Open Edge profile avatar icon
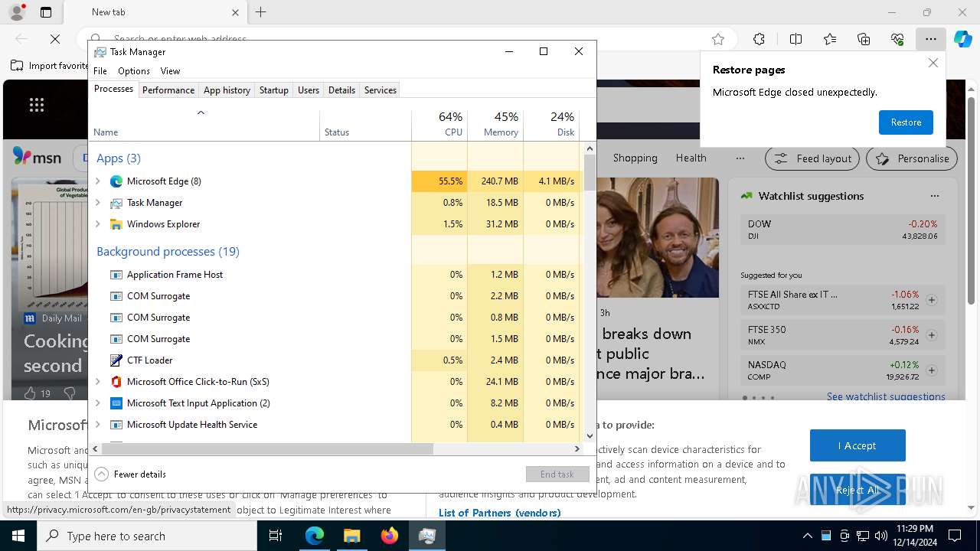The height and width of the screenshot is (551, 980). pyautogui.click(x=17, y=12)
